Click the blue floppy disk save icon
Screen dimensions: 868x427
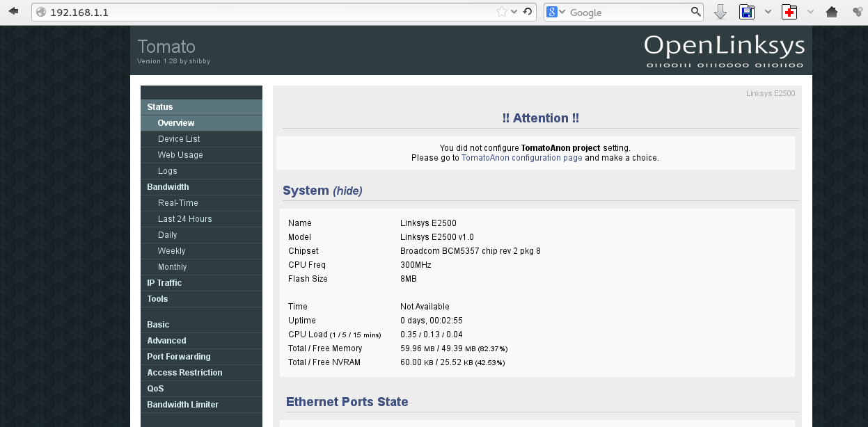click(x=747, y=12)
